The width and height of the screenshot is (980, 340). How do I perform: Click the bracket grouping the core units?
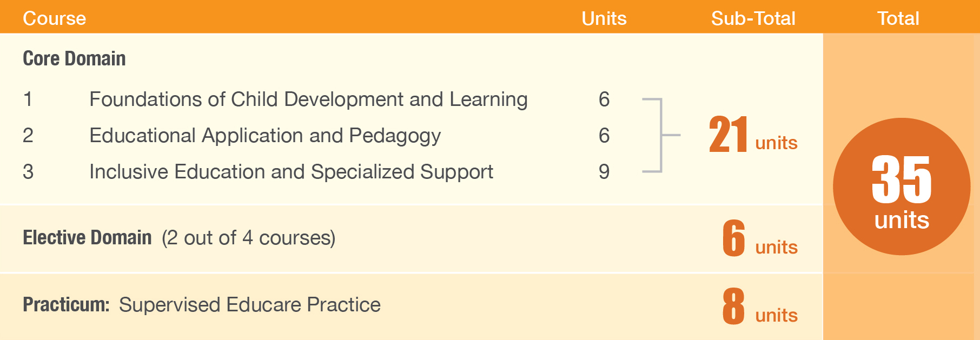click(660, 135)
